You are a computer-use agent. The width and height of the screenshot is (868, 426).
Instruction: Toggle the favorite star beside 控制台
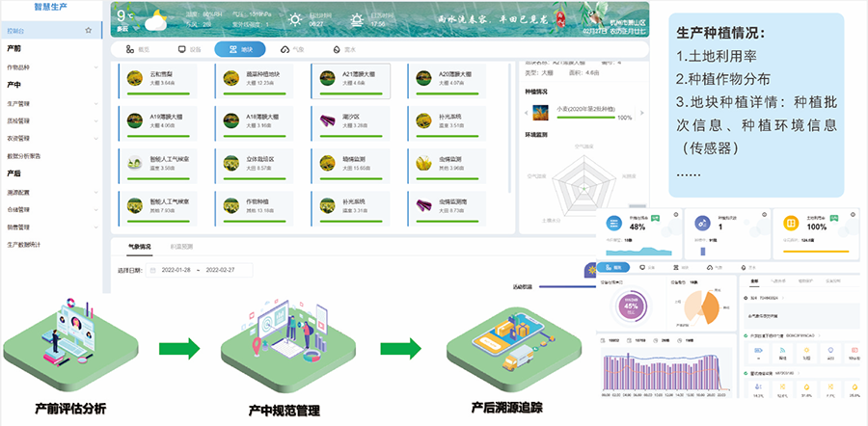coord(88,31)
